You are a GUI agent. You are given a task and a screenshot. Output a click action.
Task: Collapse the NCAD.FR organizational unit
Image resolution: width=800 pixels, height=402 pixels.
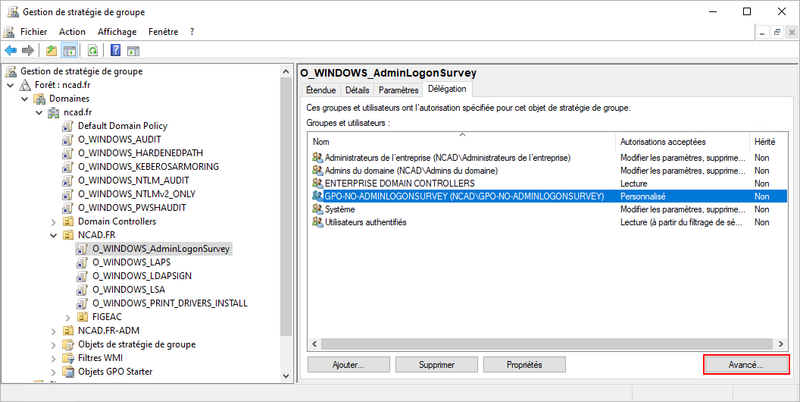coord(53,235)
